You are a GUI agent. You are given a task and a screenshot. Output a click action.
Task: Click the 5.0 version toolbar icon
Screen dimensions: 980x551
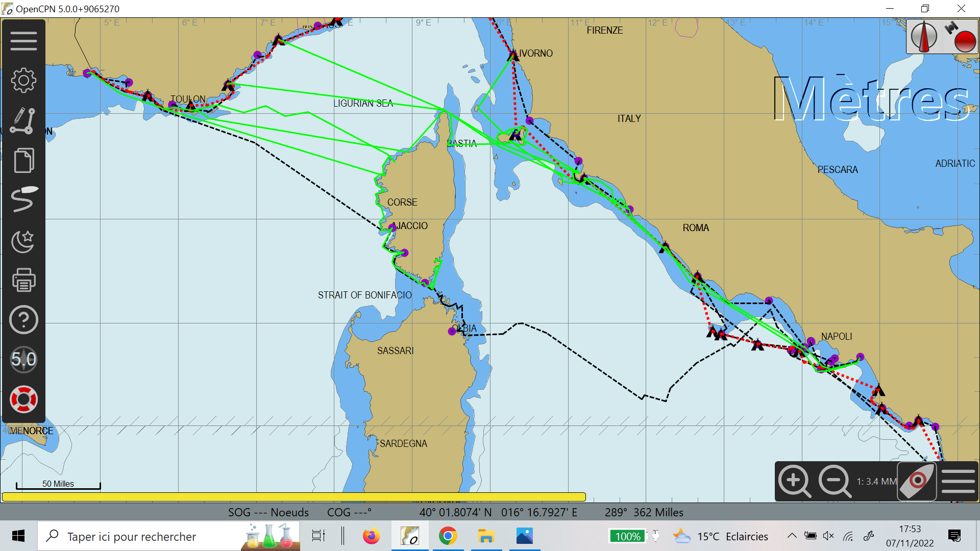click(23, 360)
